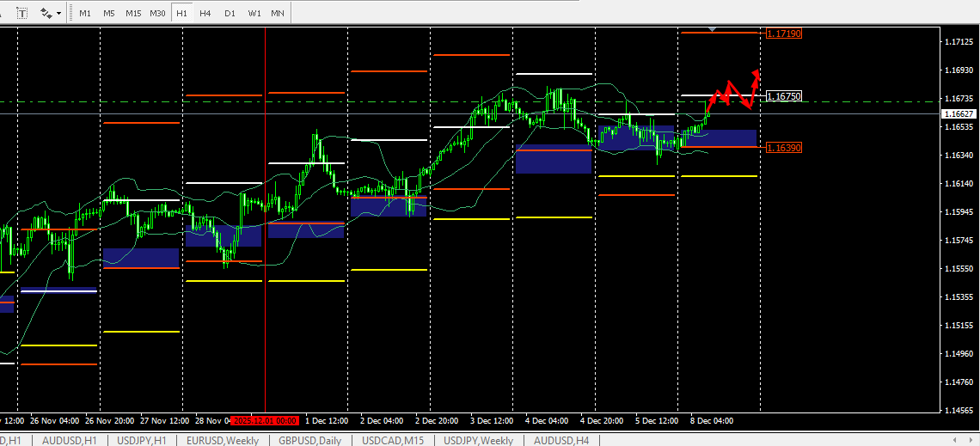Image resolution: width=980 pixels, height=446 pixels.
Task: Open the AUDUSD,H4 chart tab
Action: click(x=561, y=440)
